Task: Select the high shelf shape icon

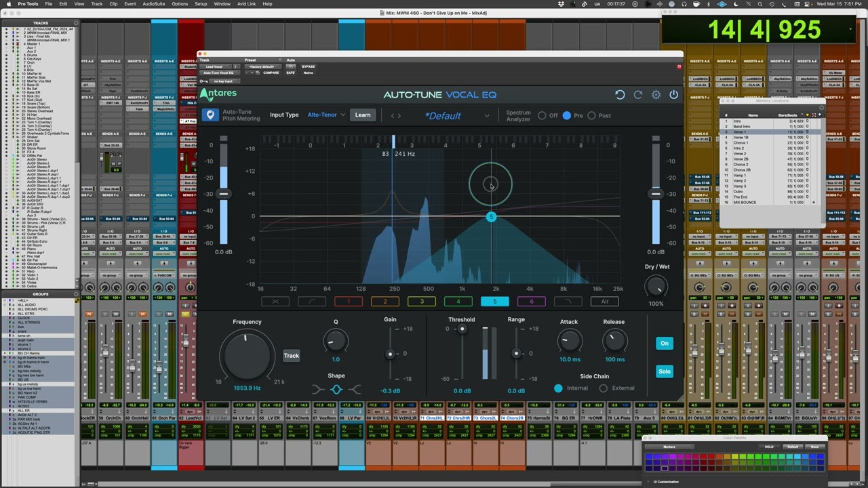Action: (353, 390)
